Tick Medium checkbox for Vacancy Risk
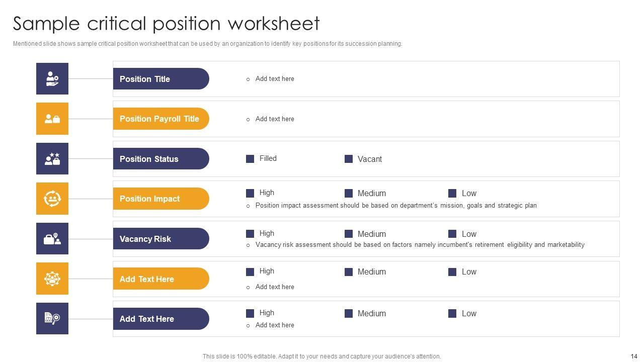Screen dimensions: 644x362 coord(349,234)
